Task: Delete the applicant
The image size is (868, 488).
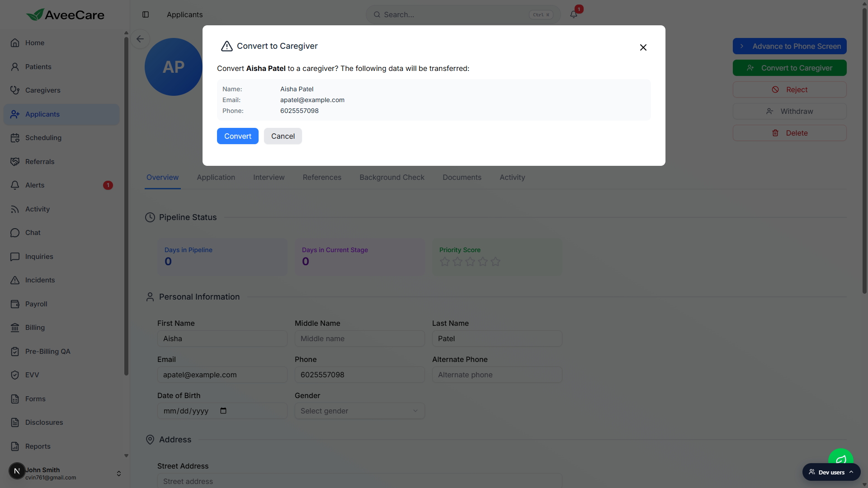Action: click(790, 133)
